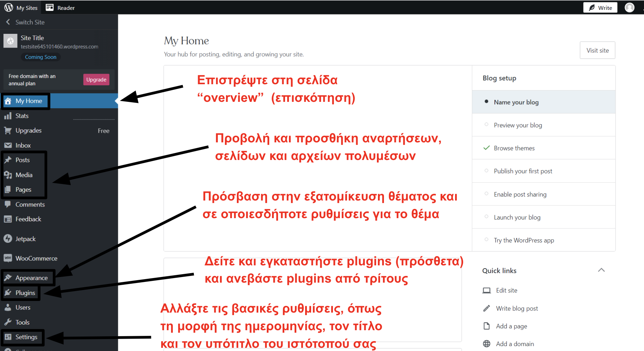Image resolution: width=644 pixels, height=351 pixels.
Task: Click the Inbox envelope icon
Action: click(8, 145)
